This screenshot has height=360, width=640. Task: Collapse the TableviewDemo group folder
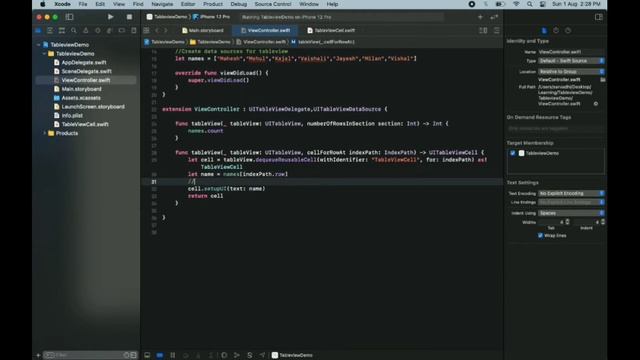coord(44,53)
